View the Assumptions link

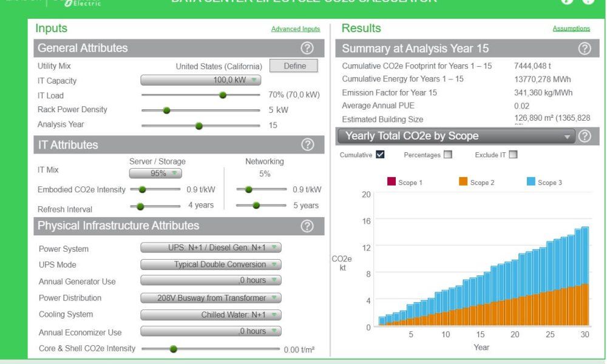point(571,28)
